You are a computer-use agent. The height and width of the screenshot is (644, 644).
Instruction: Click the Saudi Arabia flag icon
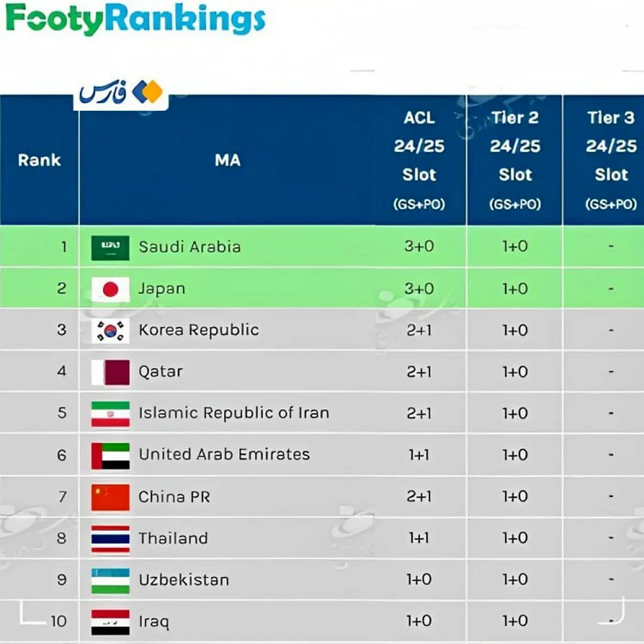(x=110, y=248)
